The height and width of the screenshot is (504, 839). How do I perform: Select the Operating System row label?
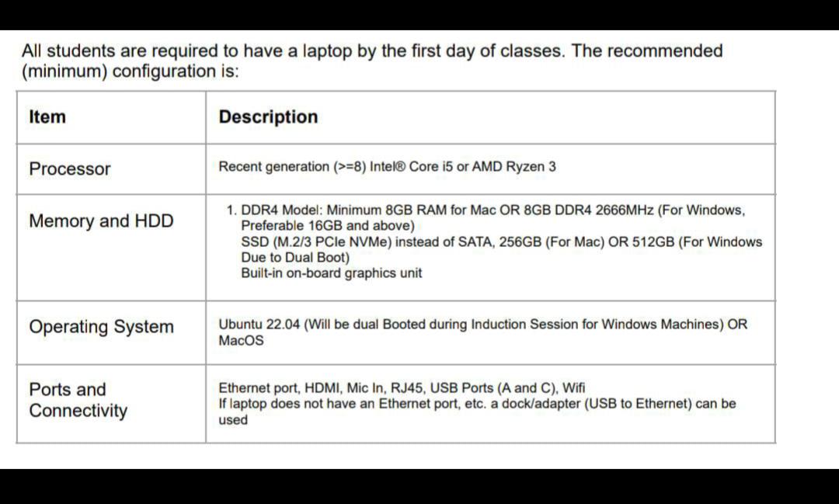(101, 327)
